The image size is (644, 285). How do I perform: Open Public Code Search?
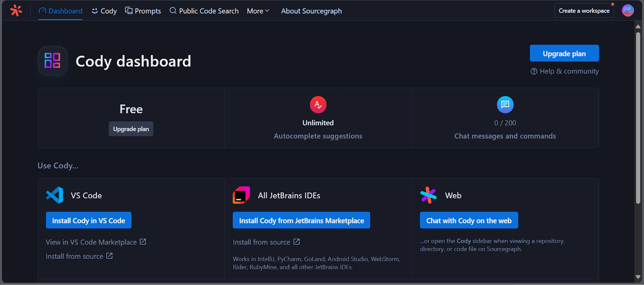pyautogui.click(x=204, y=11)
